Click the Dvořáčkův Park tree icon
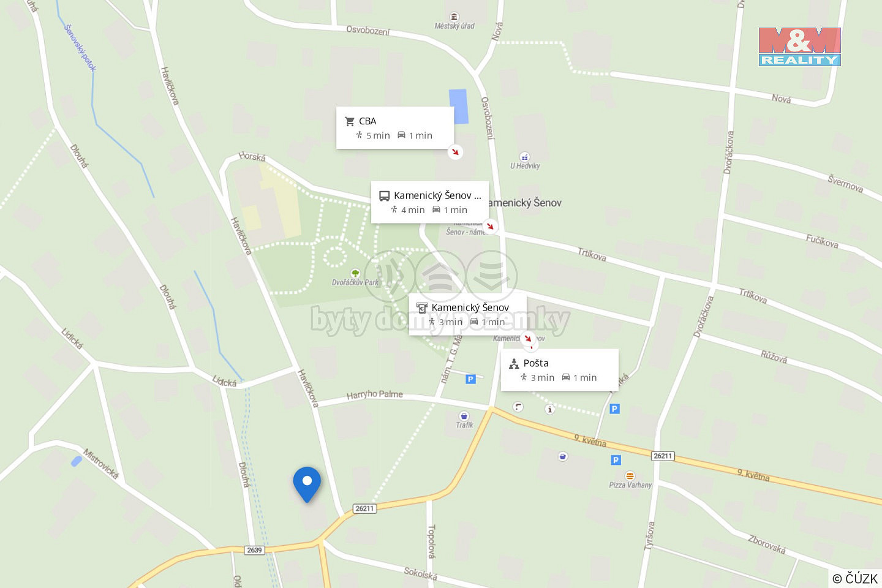 click(355, 273)
